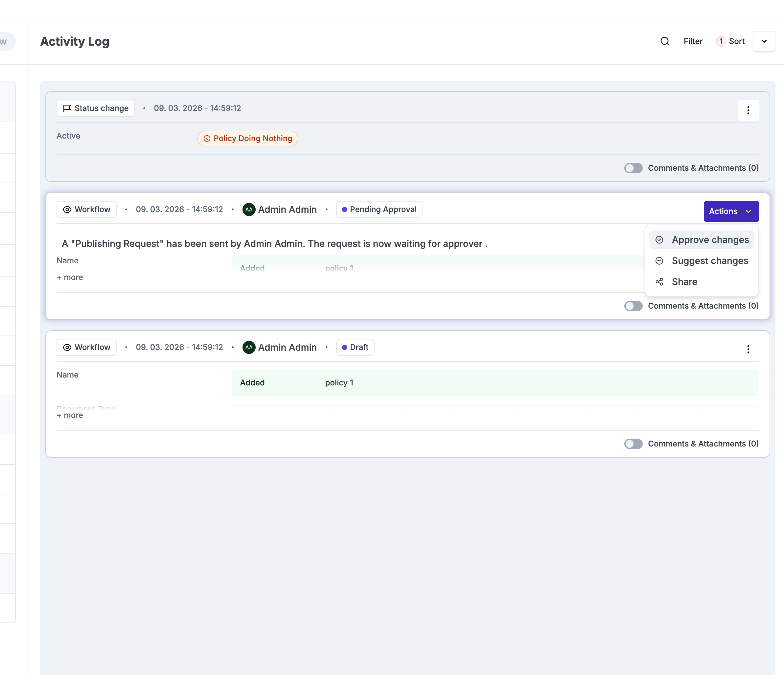
Task: Open the chevron dropdown next to Sort
Action: (764, 41)
